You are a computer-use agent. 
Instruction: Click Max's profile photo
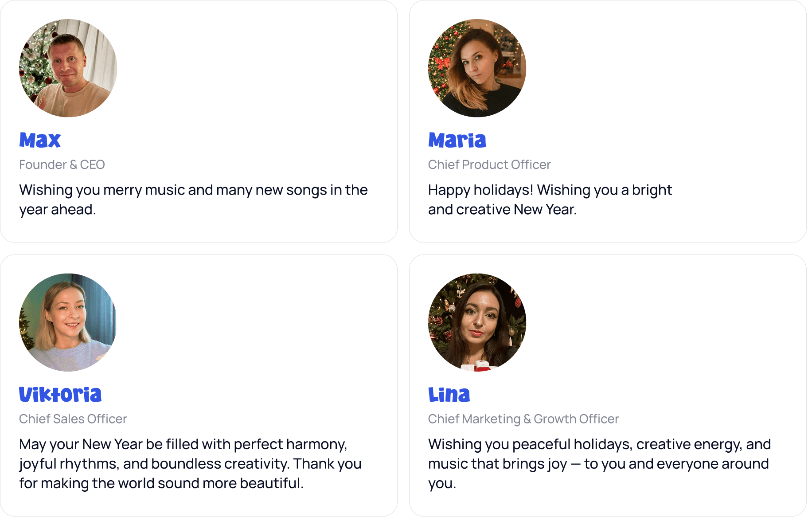click(x=68, y=68)
